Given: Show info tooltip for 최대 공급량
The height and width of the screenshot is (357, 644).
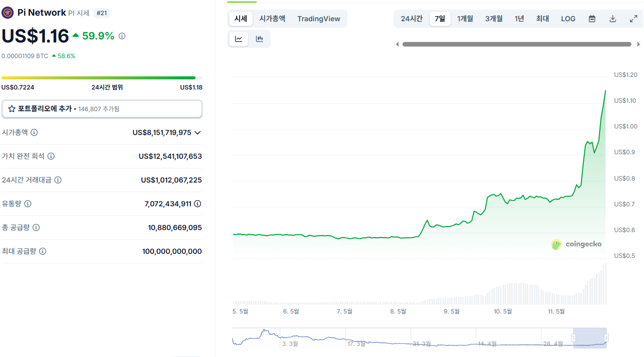Looking at the screenshot, I should [x=43, y=251].
